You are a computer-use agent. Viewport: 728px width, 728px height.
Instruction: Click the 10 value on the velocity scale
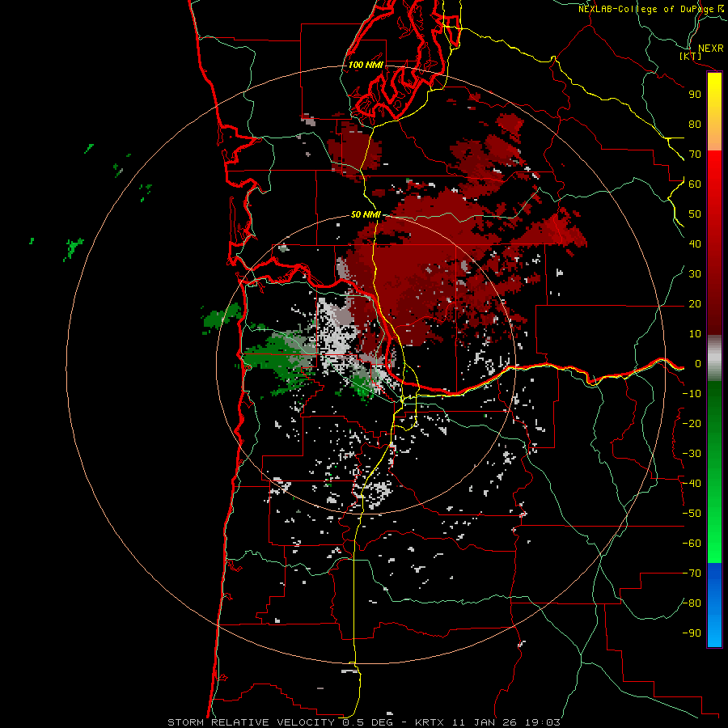pyautogui.click(x=695, y=334)
